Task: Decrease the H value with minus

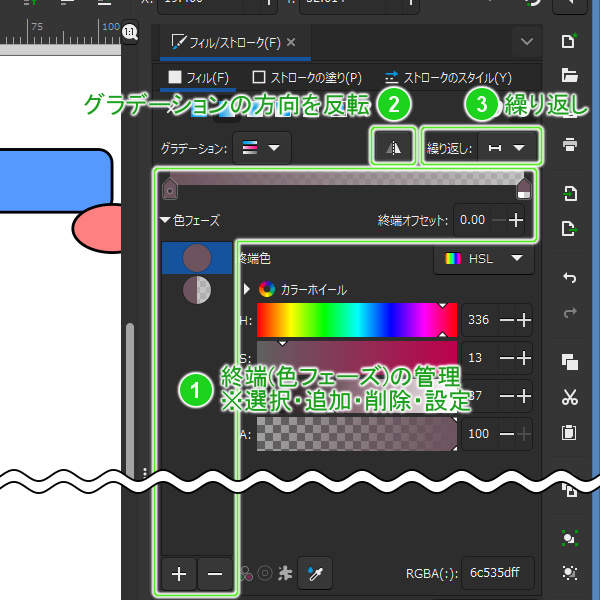Action: 507,320
